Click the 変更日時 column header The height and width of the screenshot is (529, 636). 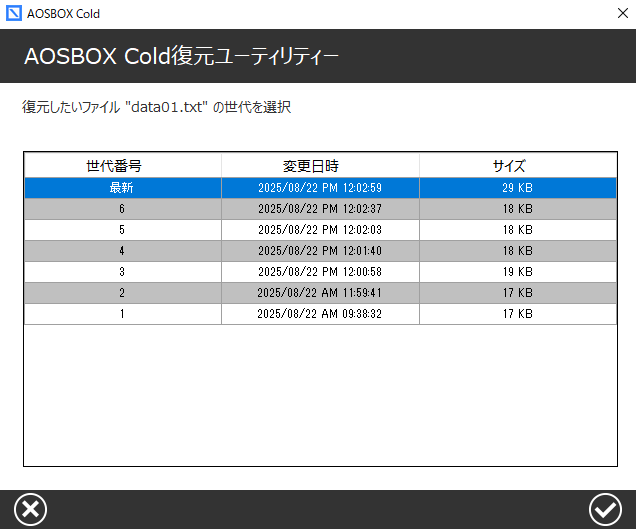[319, 166]
